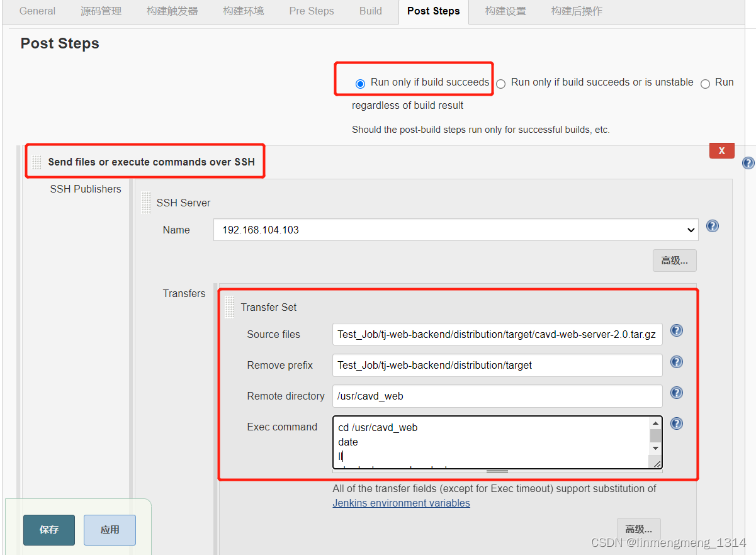Switch to the 构建后操作 tab
The width and height of the screenshot is (756, 555).
577,11
